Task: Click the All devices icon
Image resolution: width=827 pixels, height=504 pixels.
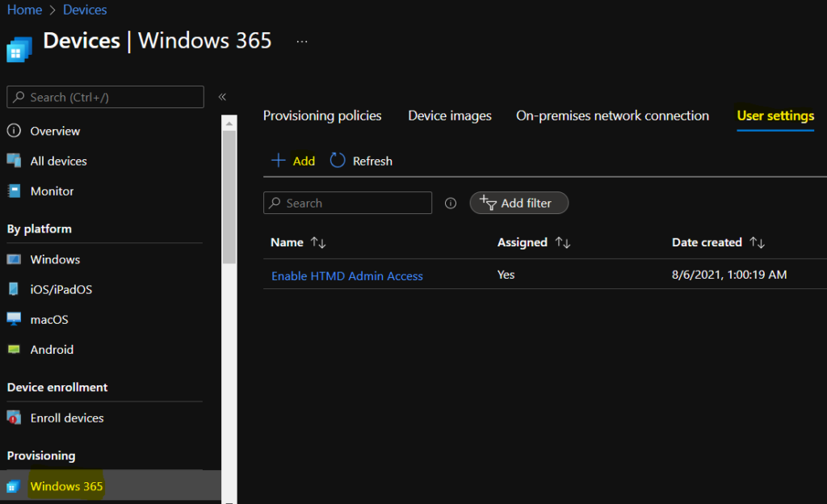Action: [x=14, y=160]
